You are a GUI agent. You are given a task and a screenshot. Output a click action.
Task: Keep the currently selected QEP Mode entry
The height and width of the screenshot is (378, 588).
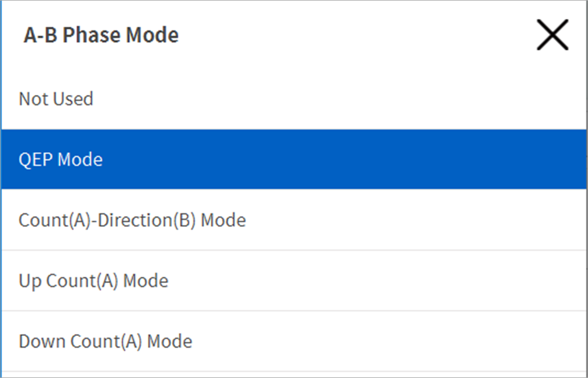point(61,159)
